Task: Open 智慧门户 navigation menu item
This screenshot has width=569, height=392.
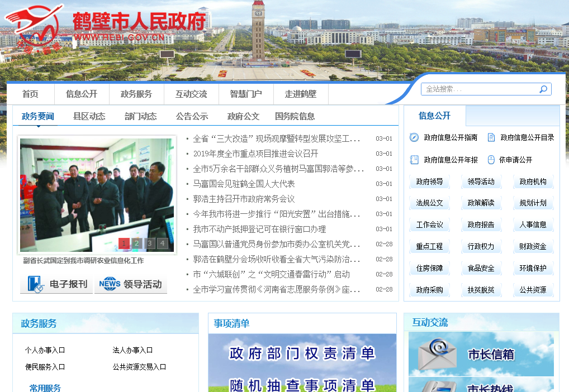Action: (246, 94)
